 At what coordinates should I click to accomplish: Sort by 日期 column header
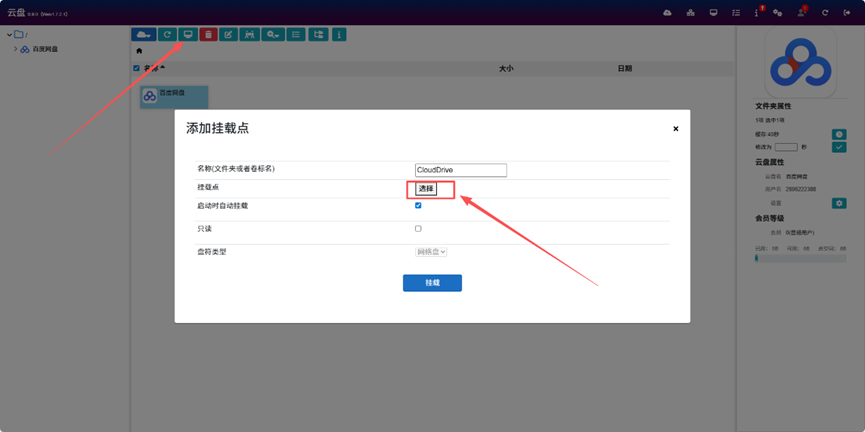coord(625,68)
